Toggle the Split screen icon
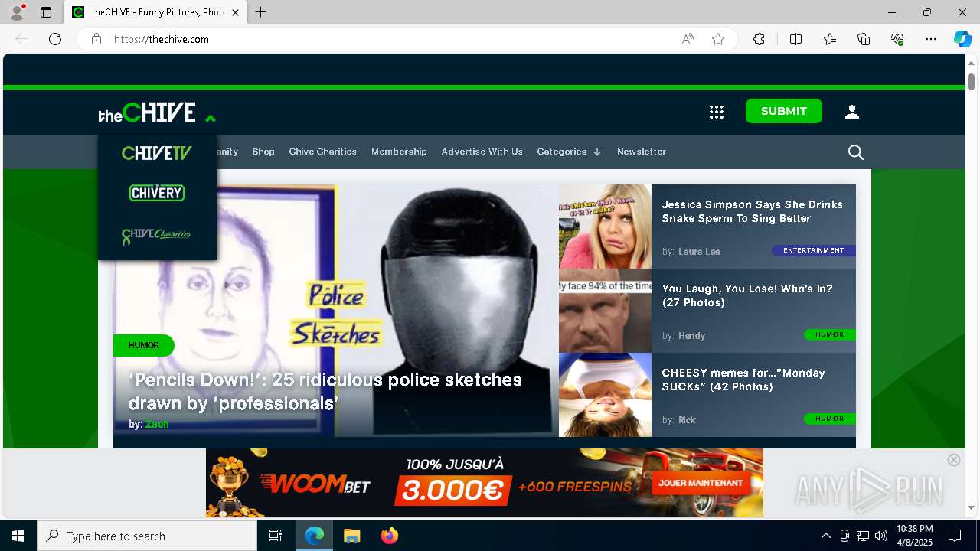Screen dimensions: 980x551 point(795,39)
